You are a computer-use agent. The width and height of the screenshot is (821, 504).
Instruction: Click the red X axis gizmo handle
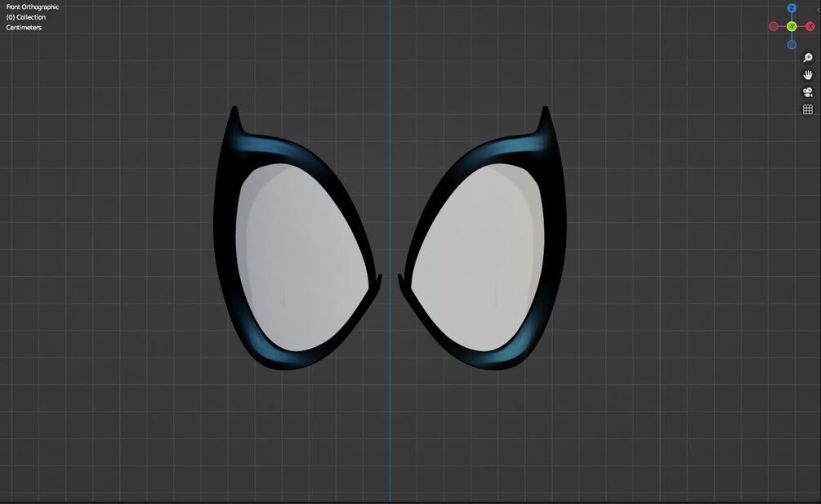[810, 26]
